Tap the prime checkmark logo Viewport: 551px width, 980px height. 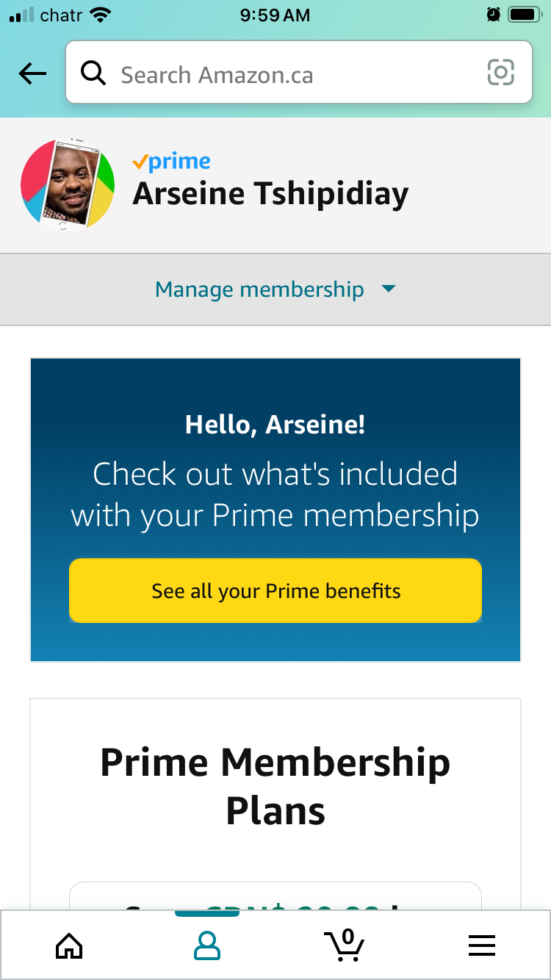coord(171,162)
